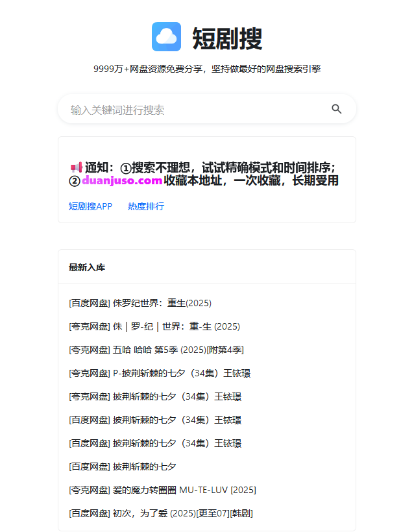This screenshot has width=414, height=532.
Task: Open the 短剧搜APP link
Action: point(90,206)
